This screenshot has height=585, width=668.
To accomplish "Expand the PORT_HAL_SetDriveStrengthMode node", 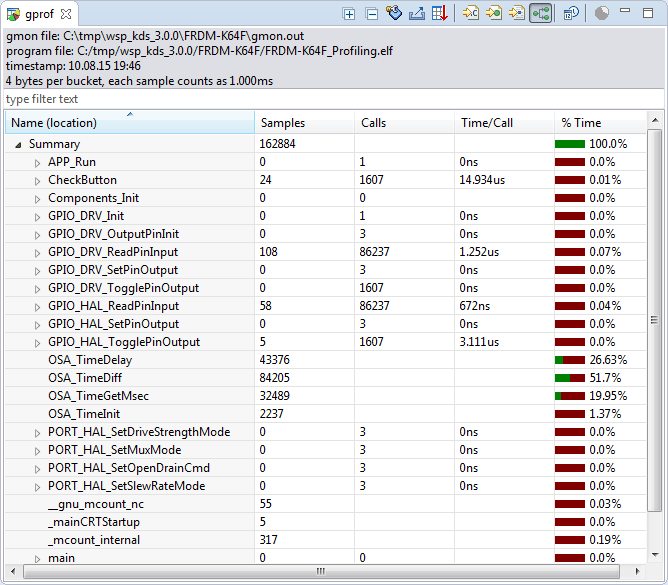I will [x=37, y=433].
